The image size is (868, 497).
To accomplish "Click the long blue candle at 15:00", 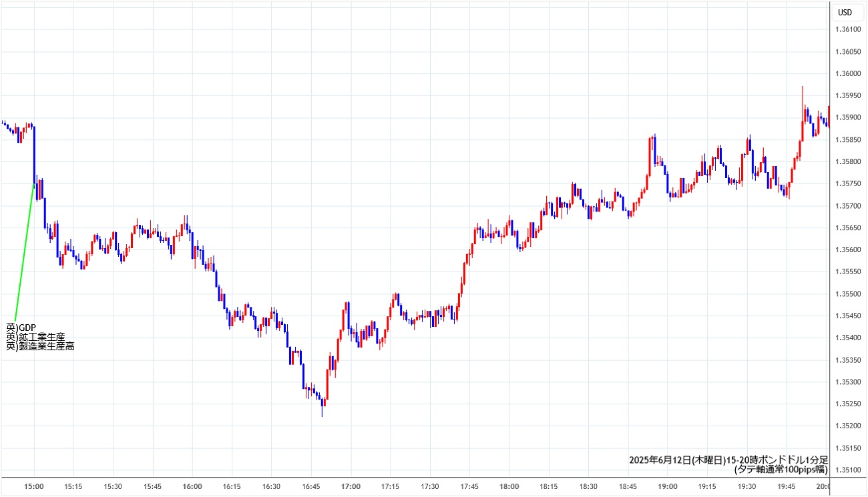I will pos(34,154).
